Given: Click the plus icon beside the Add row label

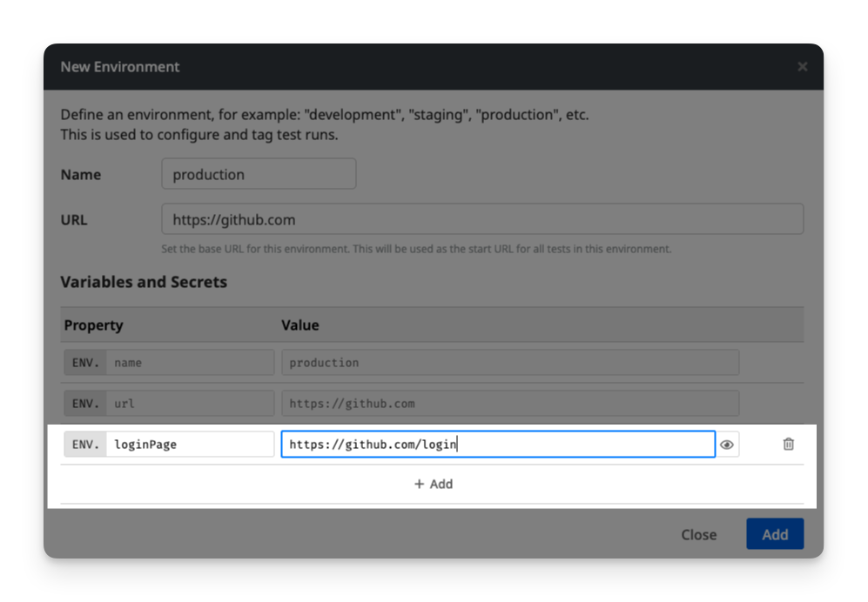Looking at the screenshot, I should click(x=421, y=484).
